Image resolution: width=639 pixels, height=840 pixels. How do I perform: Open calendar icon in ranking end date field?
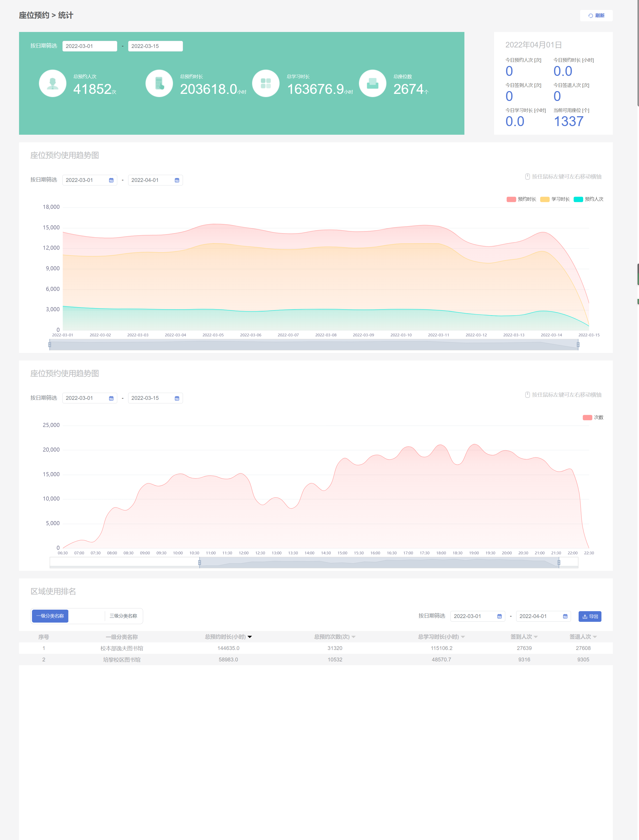pyautogui.click(x=565, y=616)
